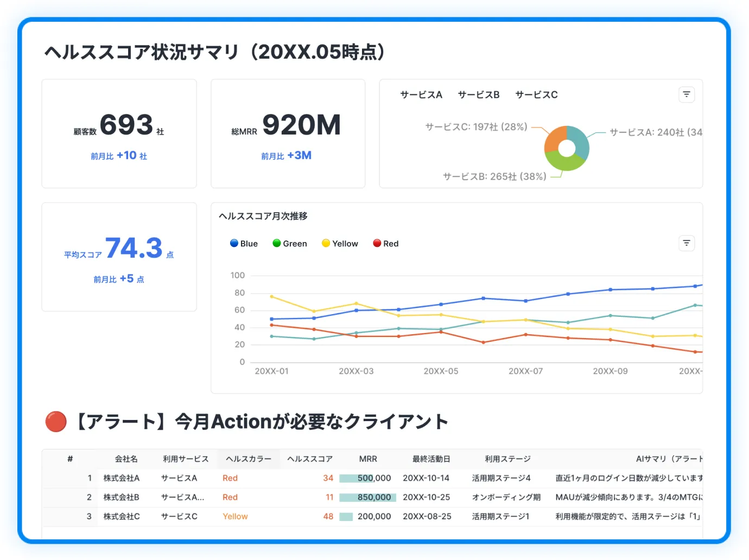This screenshot has height=560, width=749.
Task: Sort the alert table by ヘルススコア
Action: click(310, 459)
